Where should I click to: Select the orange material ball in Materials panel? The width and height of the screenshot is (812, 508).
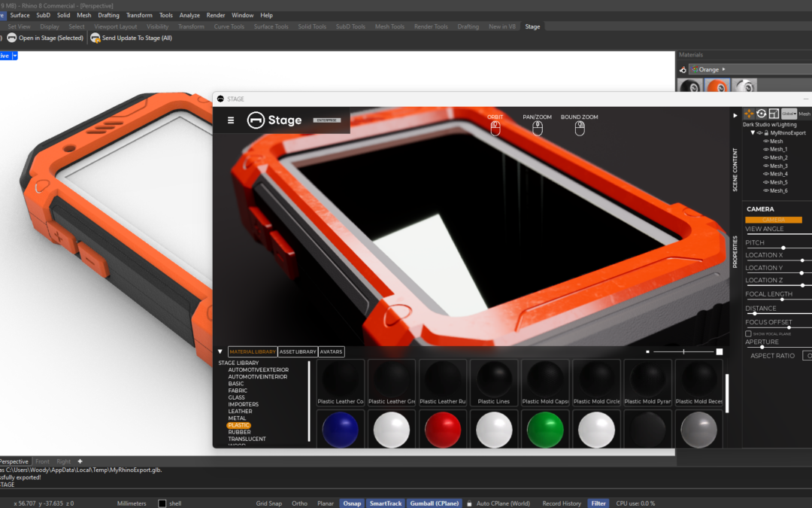click(717, 86)
